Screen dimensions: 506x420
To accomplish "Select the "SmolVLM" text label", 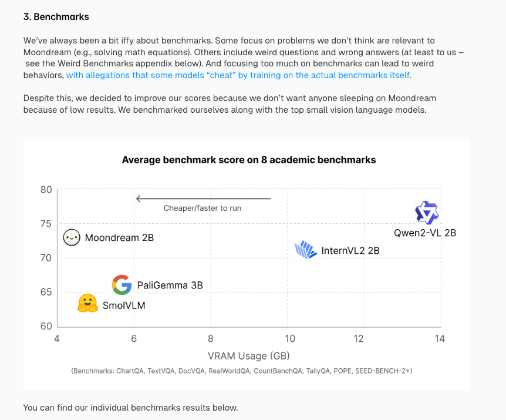I will pyautogui.click(x=124, y=305).
